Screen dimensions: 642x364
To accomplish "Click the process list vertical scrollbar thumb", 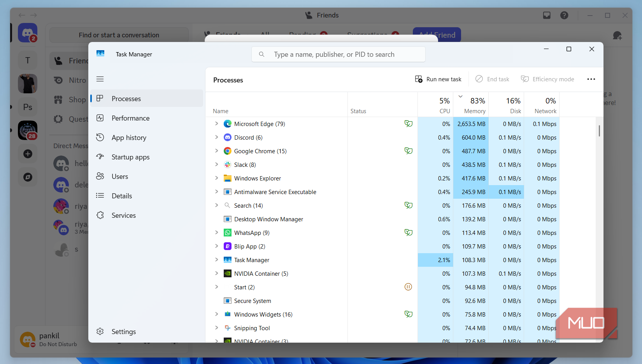I will [599, 131].
